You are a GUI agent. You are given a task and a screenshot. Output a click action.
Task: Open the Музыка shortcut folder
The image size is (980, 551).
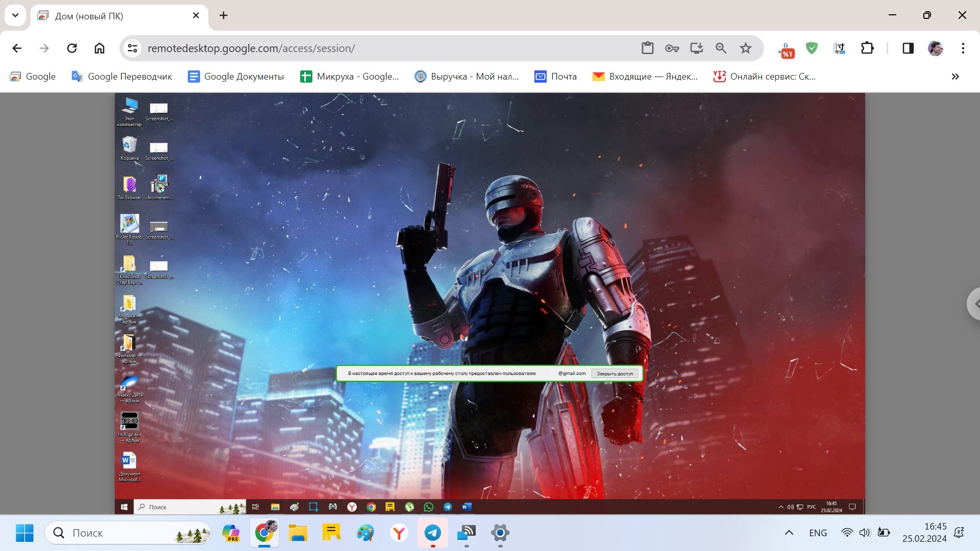[129, 309]
